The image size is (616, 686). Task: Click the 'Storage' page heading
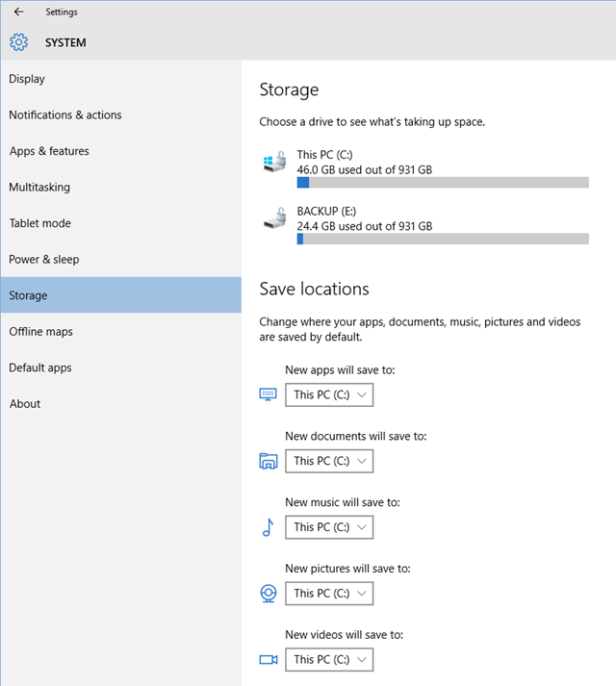coord(289,90)
